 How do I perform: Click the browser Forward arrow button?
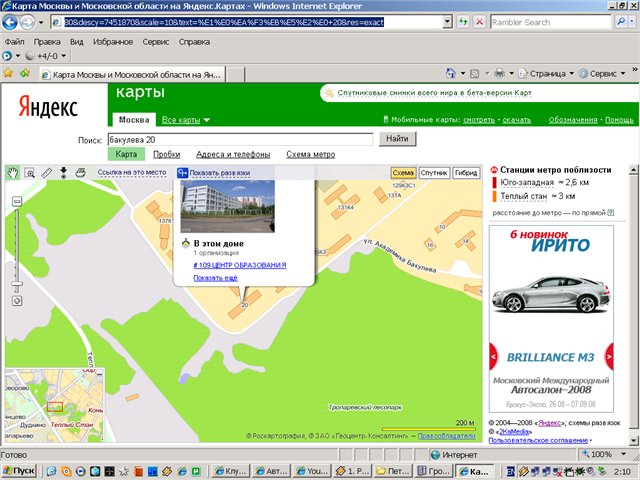coord(27,22)
